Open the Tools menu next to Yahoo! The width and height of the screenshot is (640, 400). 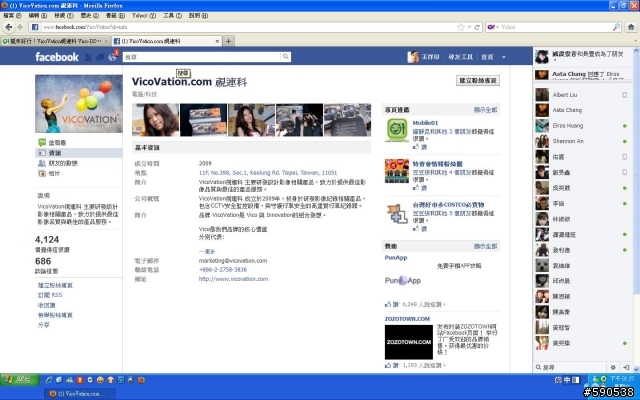(x=172, y=16)
